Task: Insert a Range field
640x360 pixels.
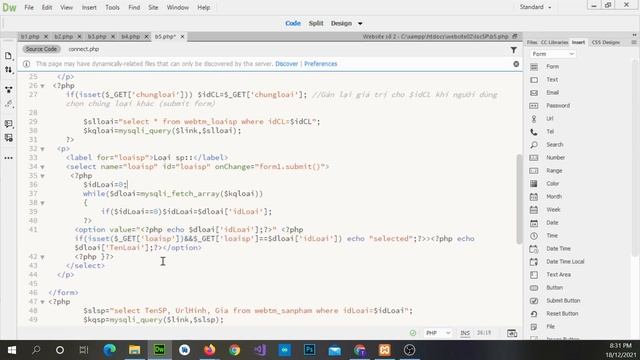Action: 554,171
